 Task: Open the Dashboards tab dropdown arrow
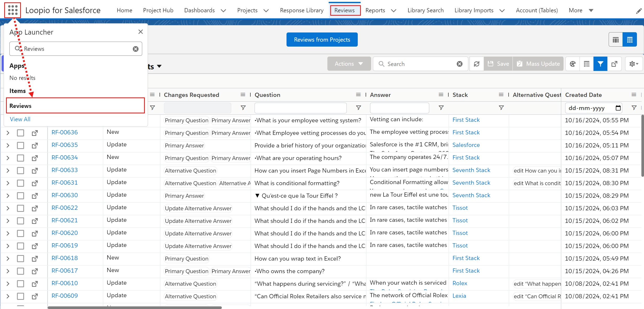(x=223, y=11)
